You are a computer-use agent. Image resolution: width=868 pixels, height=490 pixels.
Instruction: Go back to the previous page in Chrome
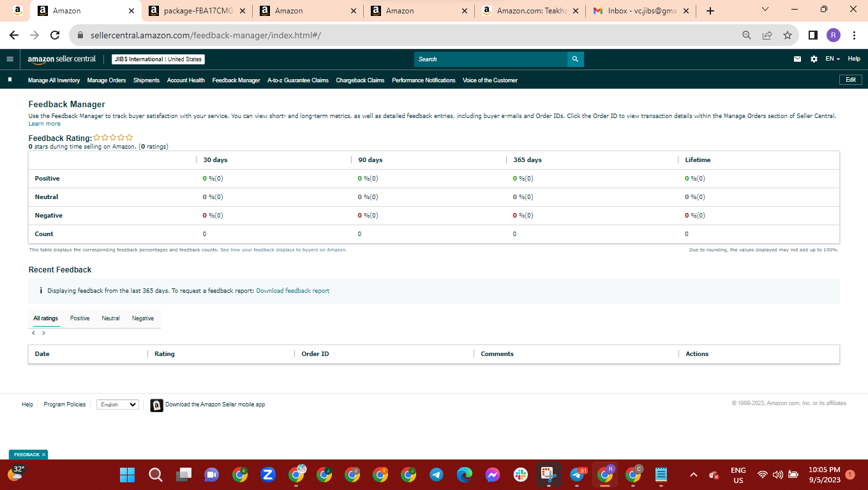tap(14, 35)
